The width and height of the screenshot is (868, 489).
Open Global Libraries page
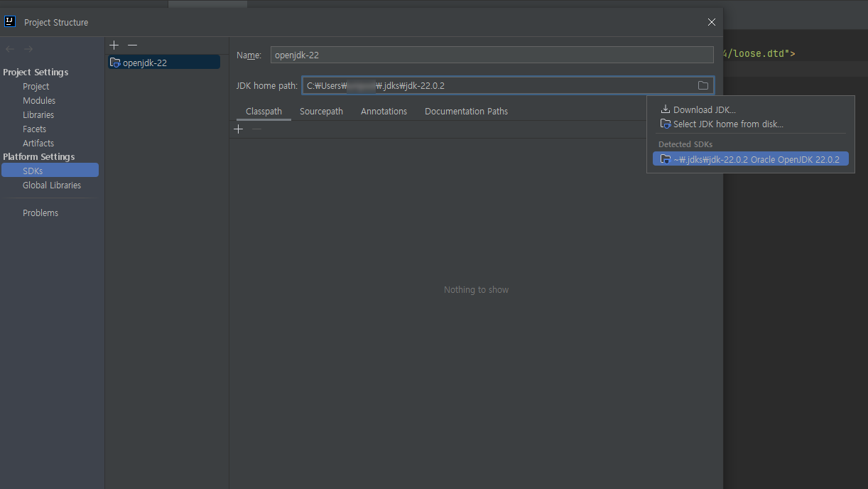pyautogui.click(x=52, y=185)
